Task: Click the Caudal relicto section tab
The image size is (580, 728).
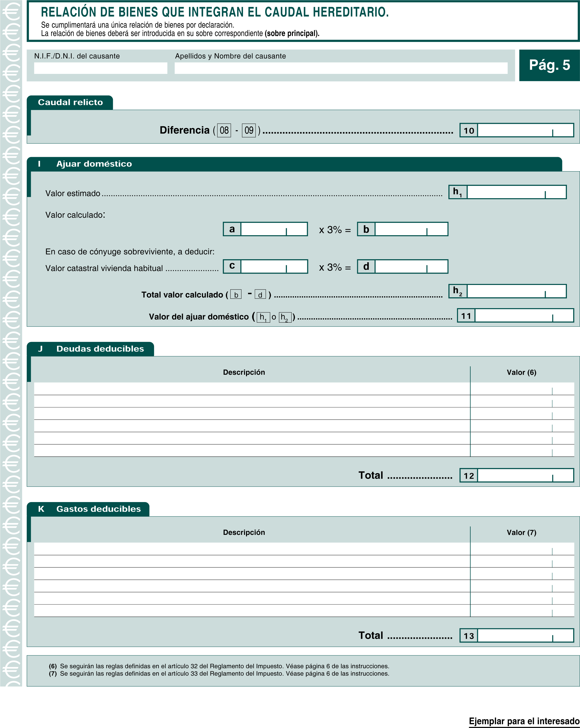Action: [70, 103]
